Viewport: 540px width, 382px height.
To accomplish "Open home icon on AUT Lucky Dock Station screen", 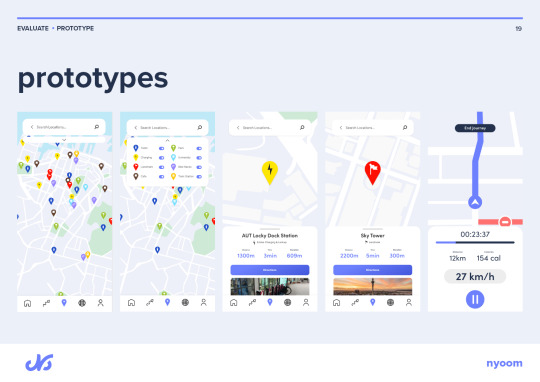I will click(x=233, y=302).
